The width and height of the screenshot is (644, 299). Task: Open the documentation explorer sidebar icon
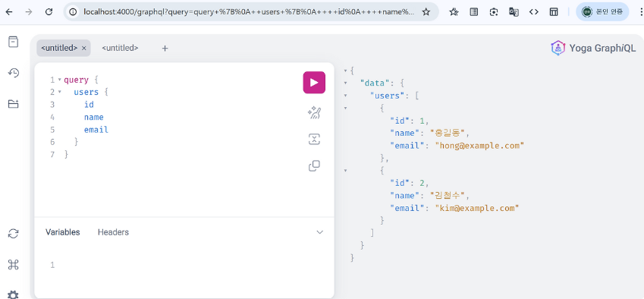(14, 42)
